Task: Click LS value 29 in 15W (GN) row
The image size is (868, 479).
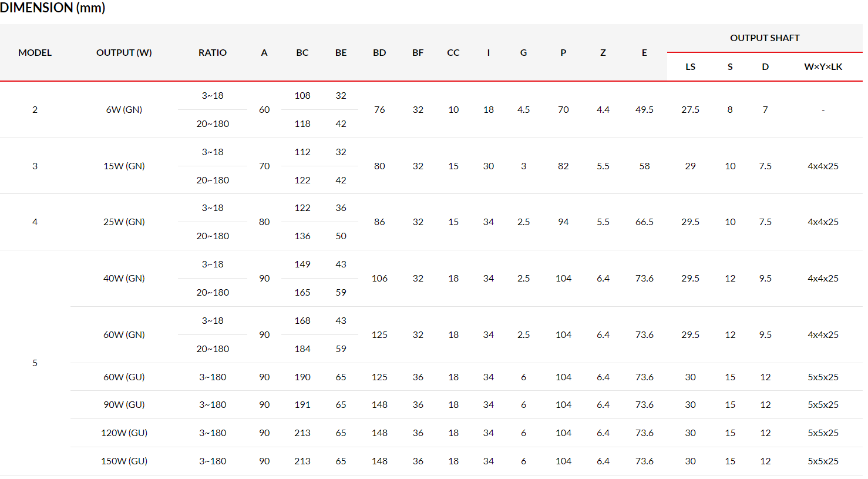Action: pos(690,166)
